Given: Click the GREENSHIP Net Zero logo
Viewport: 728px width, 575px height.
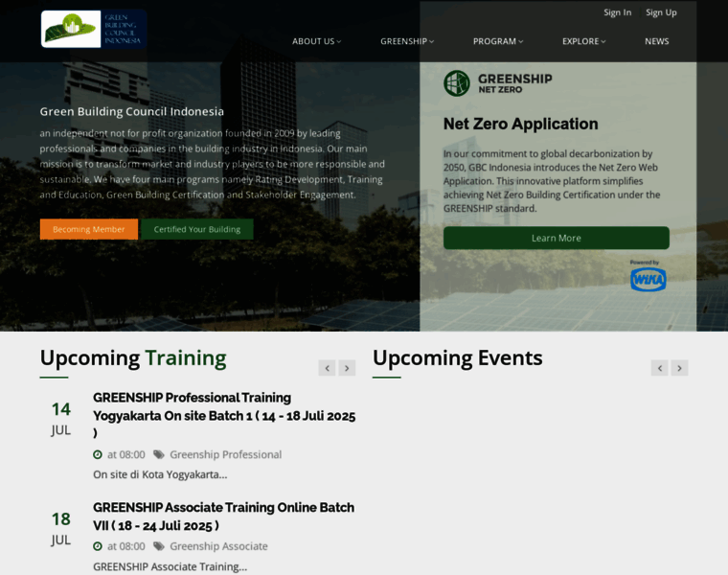Looking at the screenshot, I should 498,83.
